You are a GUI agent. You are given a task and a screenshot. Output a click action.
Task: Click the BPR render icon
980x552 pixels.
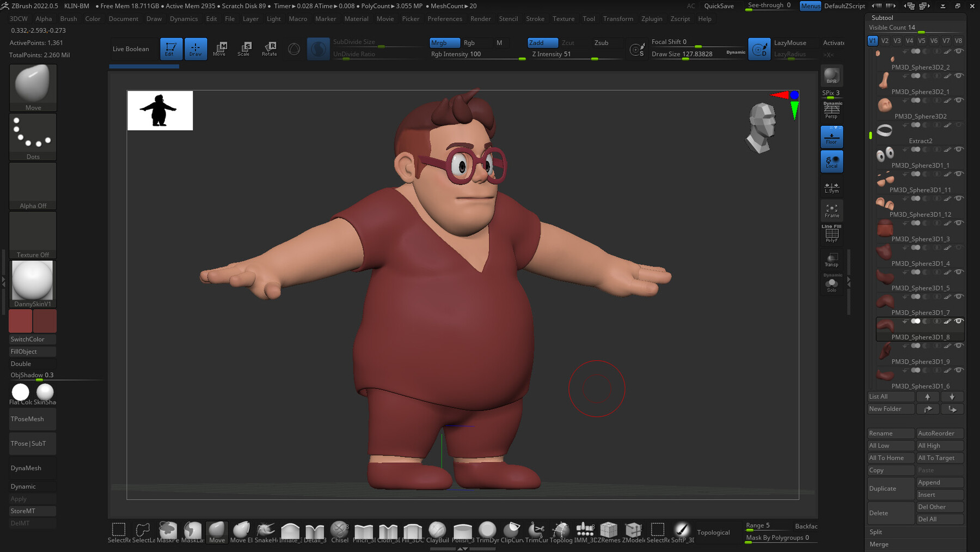831,76
